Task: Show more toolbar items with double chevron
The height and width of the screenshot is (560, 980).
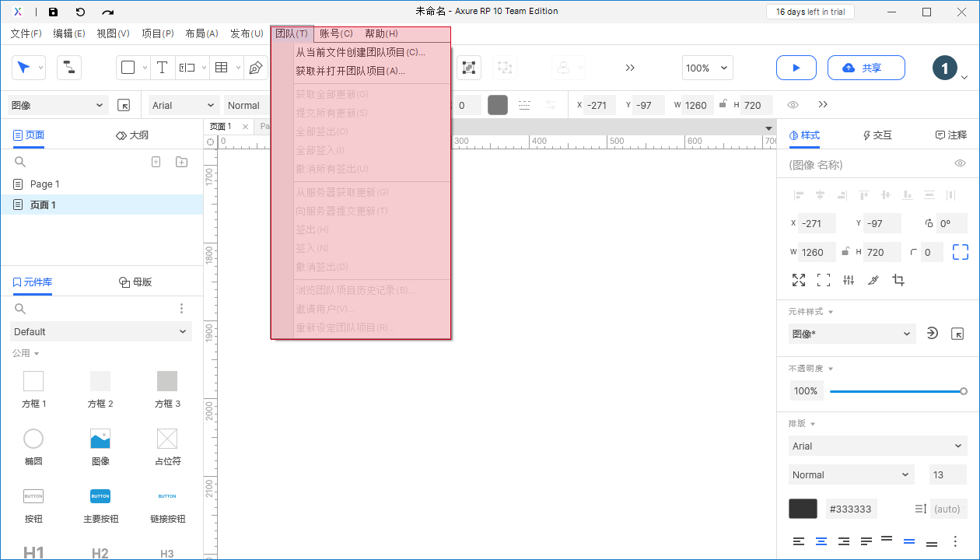Action: point(630,68)
